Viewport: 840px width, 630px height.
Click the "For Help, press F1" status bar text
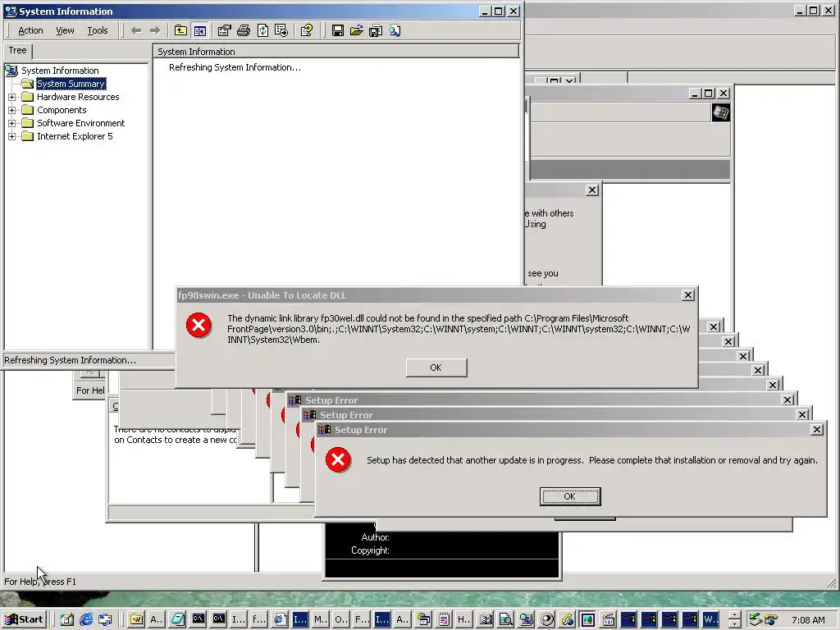point(40,582)
